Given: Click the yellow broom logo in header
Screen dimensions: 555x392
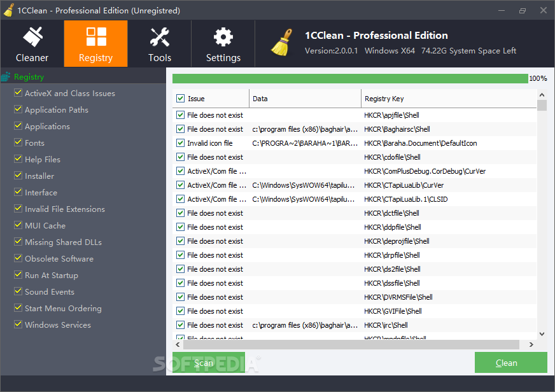Looking at the screenshot, I should click(282, 43).
